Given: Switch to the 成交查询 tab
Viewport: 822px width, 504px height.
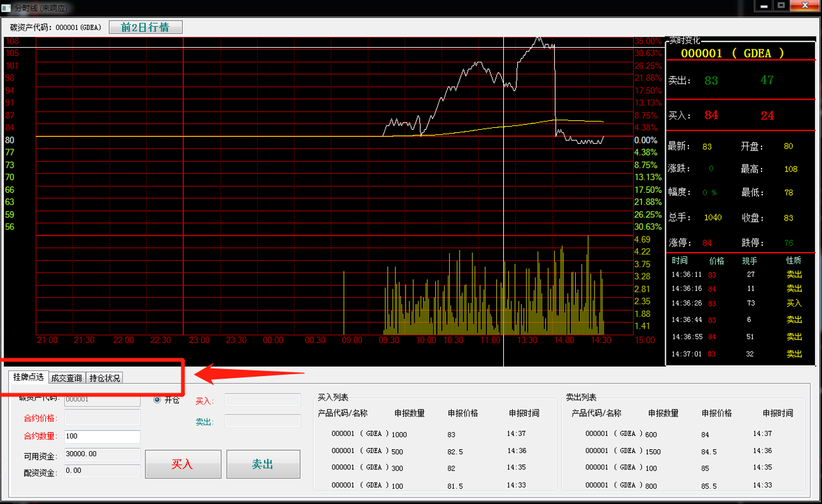Looking at the screenshot, I should pos(67,378).
